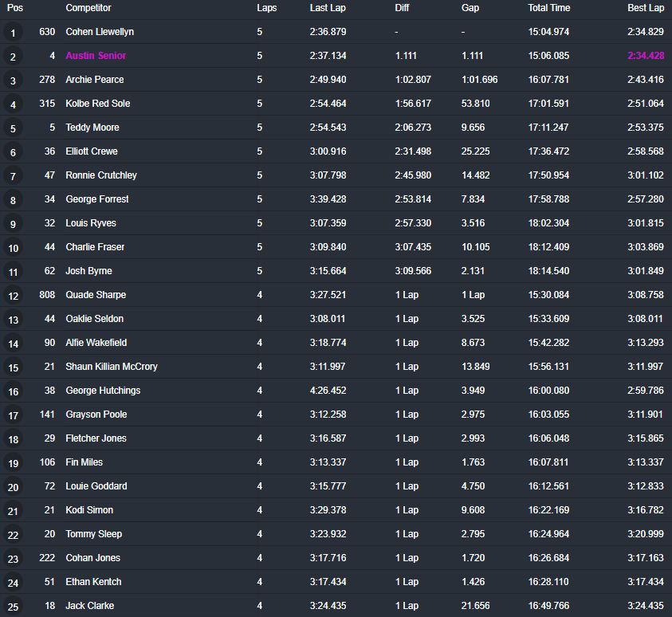Click the position 25 circle badge
The image size is (672, 617).
tap(13, 607)
